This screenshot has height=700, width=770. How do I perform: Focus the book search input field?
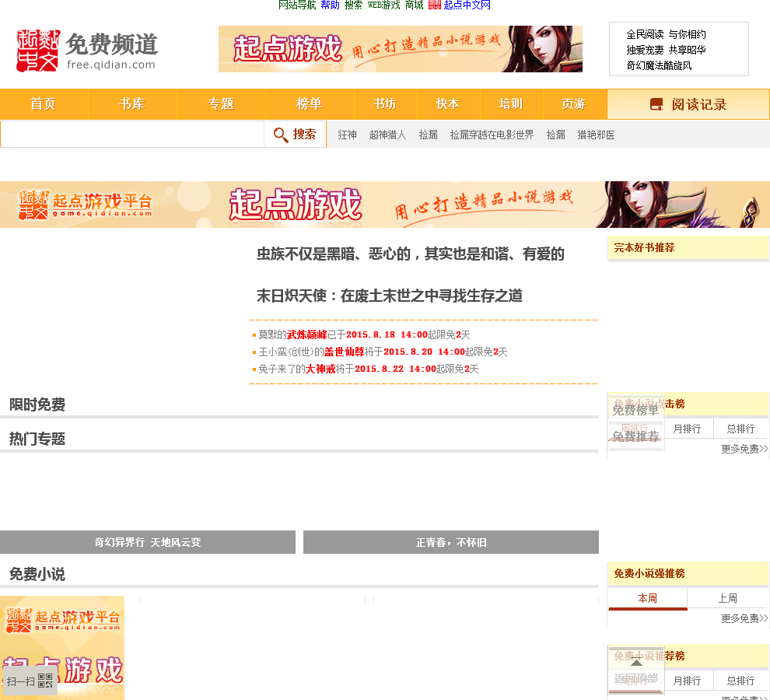132,134
